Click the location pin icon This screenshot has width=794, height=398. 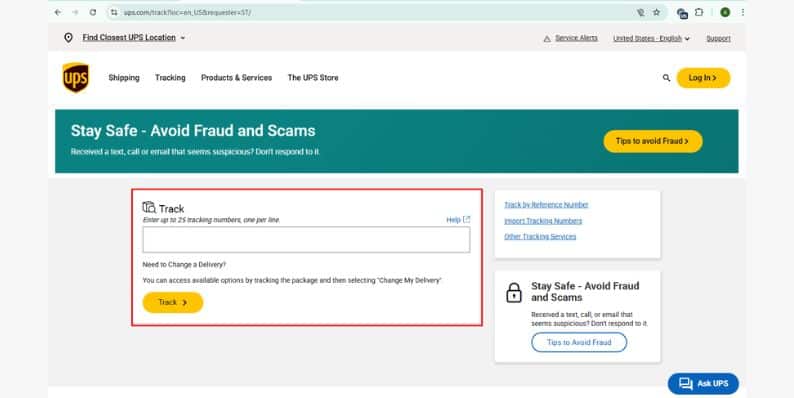(68, 37)
